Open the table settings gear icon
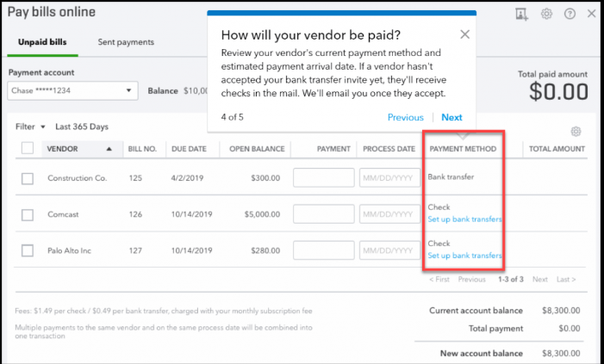This screenshot has height=364, width=604. tap(576, 132)
